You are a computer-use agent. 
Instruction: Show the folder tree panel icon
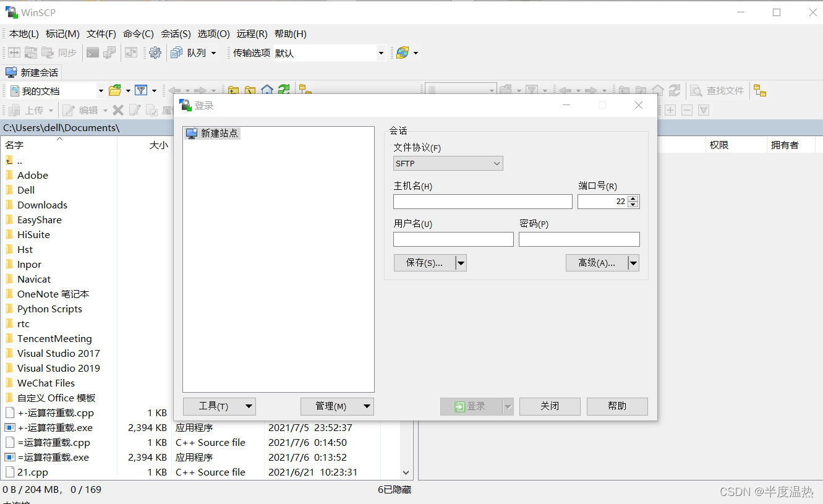tap(302, 90)
